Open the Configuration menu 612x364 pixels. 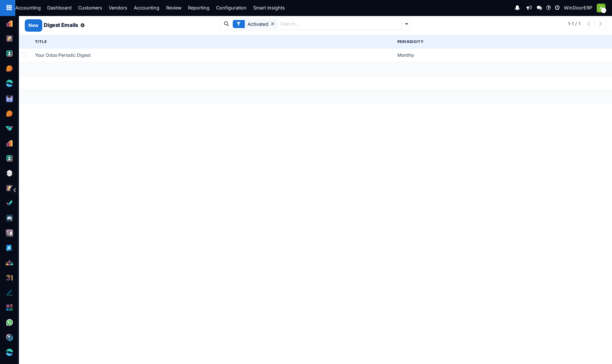(x=231, y=8)
